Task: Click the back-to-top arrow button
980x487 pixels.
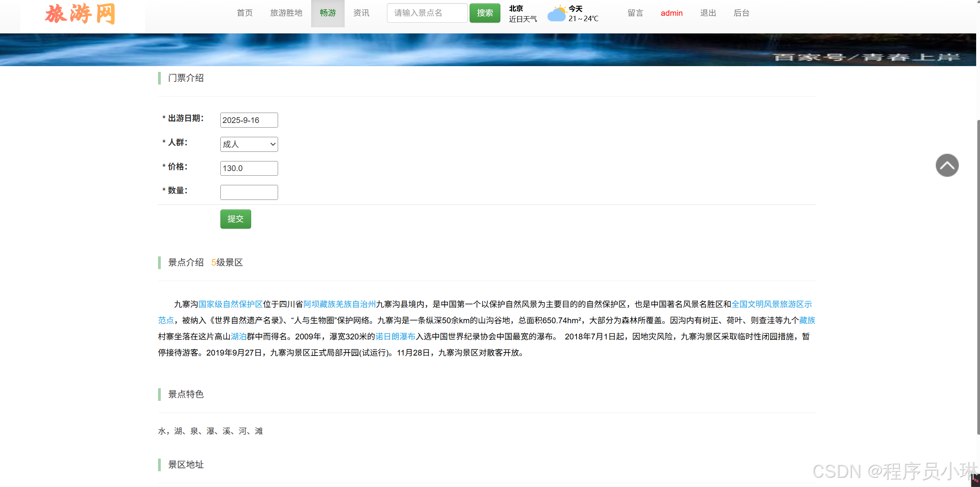Action: tap(947, 165)
